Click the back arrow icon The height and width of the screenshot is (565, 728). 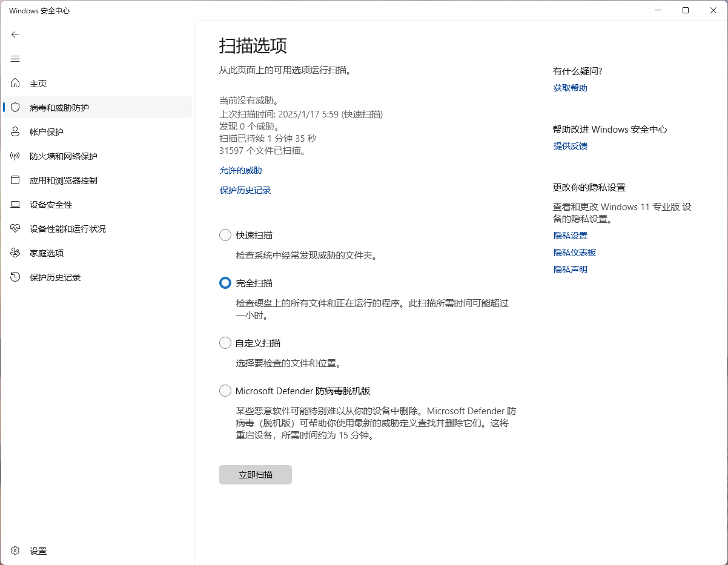pos(15,35)
